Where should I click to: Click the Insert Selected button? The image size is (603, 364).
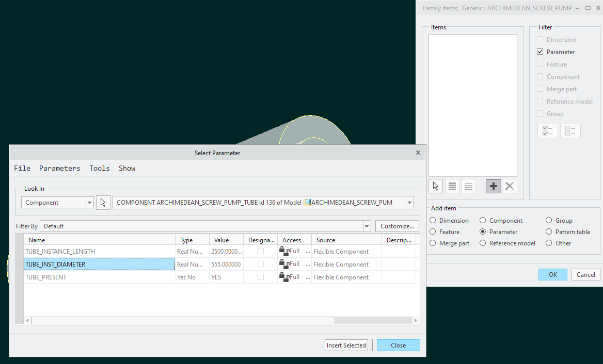coord(346,345)
